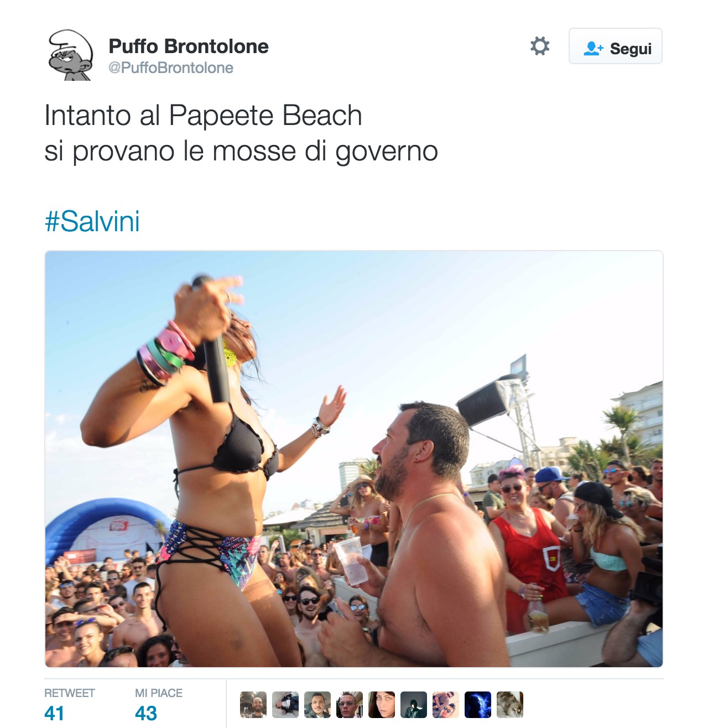
Task: Click the @PuffoBrontolone handle
Action: 171,68
